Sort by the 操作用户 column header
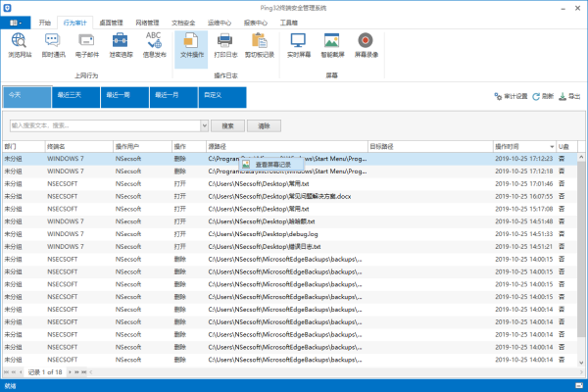Screen dimensions: 588x392 coord(142,147)
